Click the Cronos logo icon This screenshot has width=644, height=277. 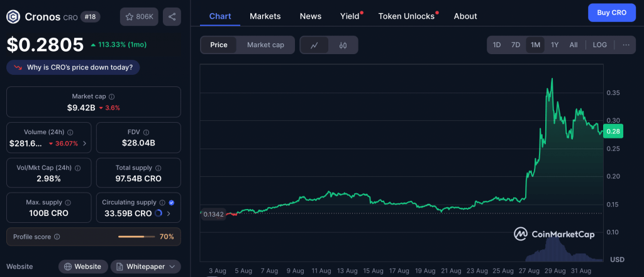click(13, 16)
